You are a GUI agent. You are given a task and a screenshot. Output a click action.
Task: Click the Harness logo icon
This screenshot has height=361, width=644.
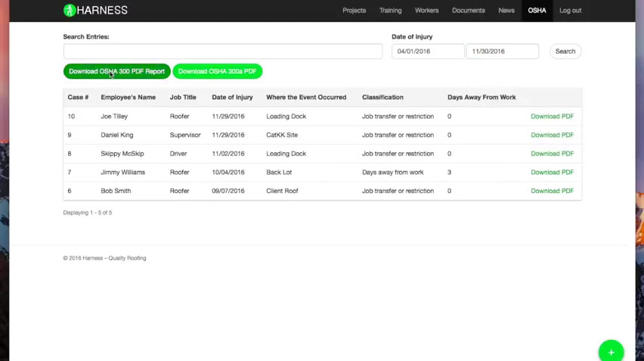coord(70,11)
